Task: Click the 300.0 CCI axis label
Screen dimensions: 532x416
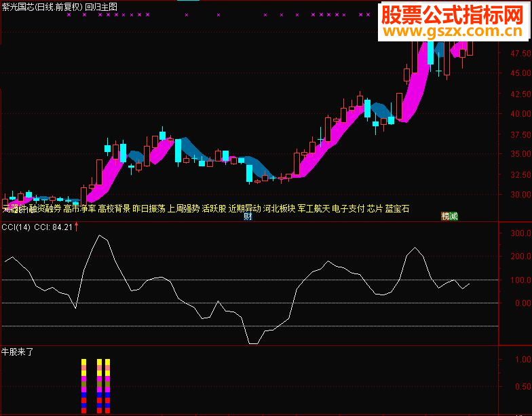Action: pos(521,233)
